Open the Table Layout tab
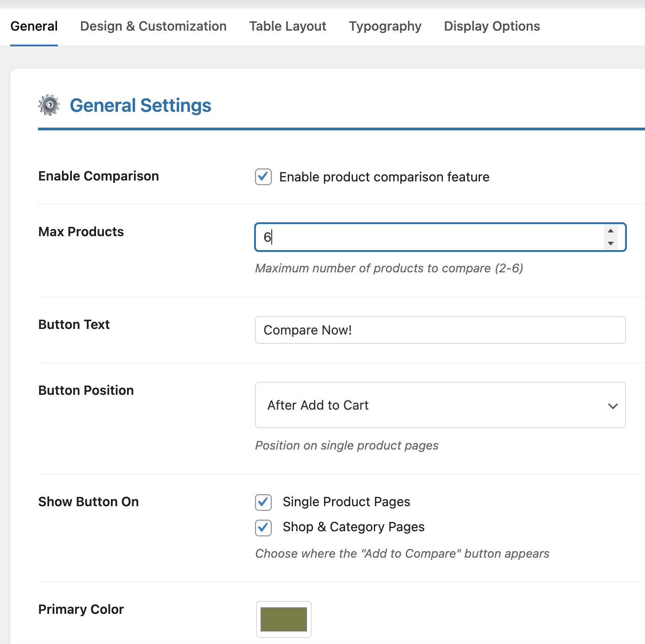The image size is (645, 644). point(287,26)
